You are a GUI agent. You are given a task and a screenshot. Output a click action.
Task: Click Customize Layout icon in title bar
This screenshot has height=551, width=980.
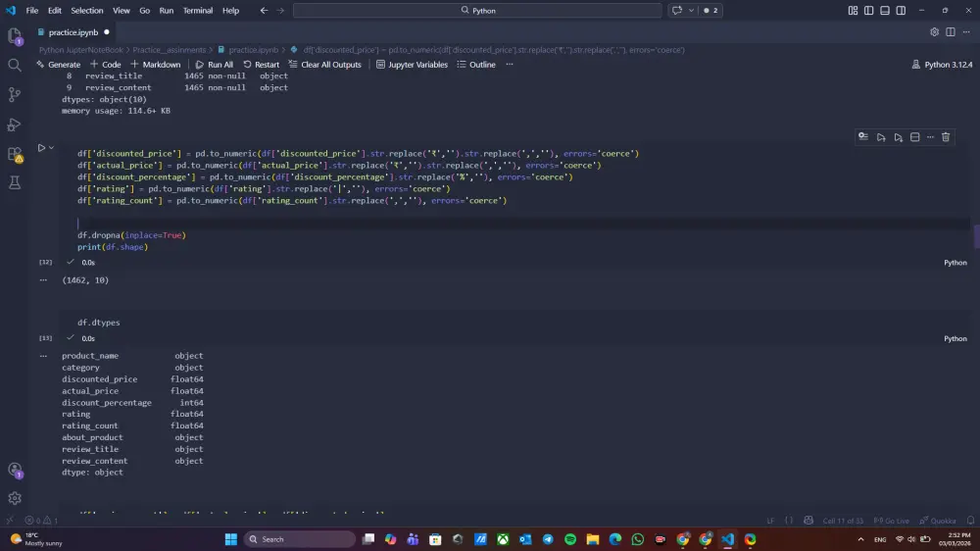854,11
